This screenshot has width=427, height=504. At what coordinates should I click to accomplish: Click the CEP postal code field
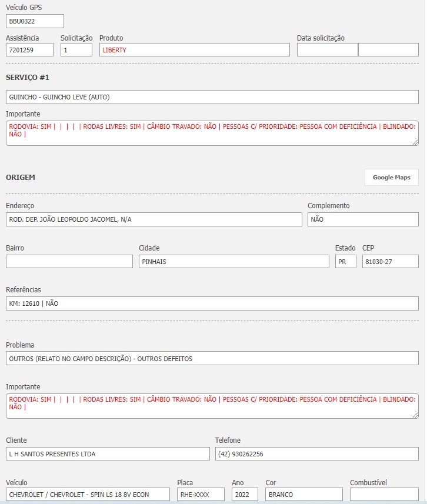[x=390, y=262]
